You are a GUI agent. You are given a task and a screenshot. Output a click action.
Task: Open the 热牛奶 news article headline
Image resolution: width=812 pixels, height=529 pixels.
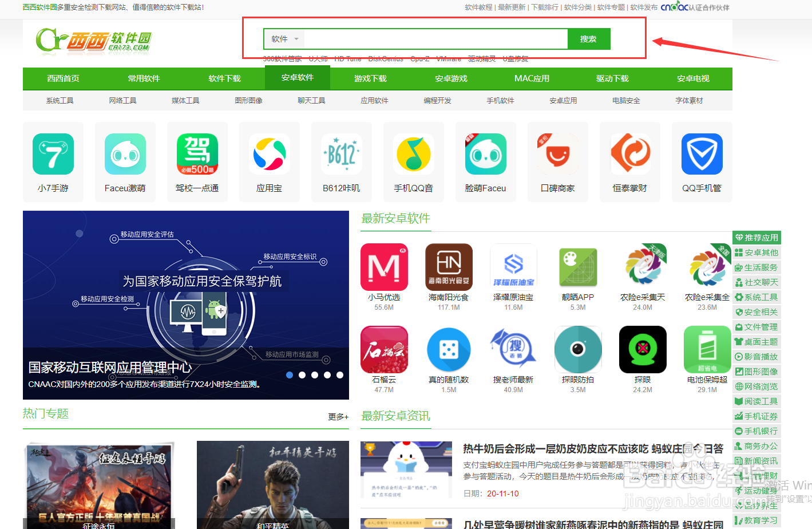click(x=593, y=449)
